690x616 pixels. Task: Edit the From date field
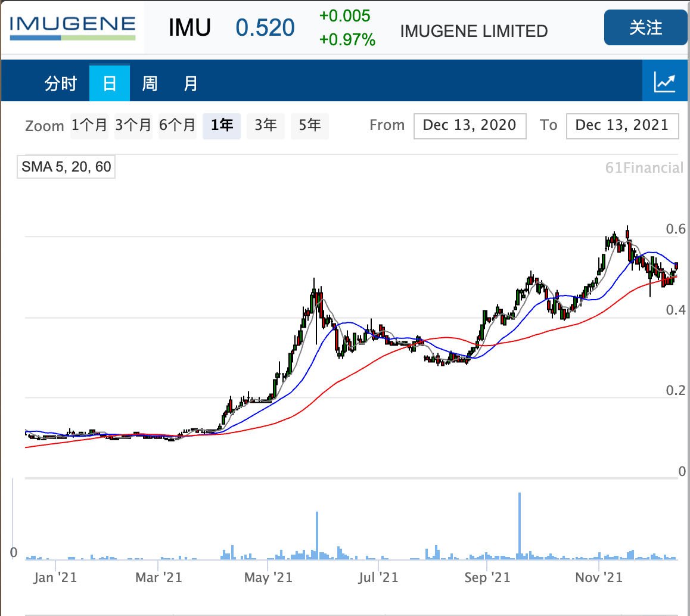point(470,126)
